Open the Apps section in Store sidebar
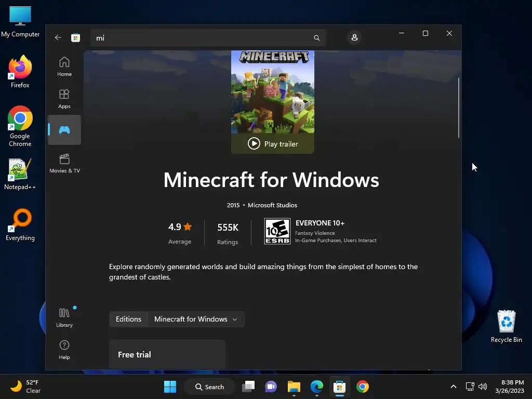The image size is (532, 399). coord(64,99)
